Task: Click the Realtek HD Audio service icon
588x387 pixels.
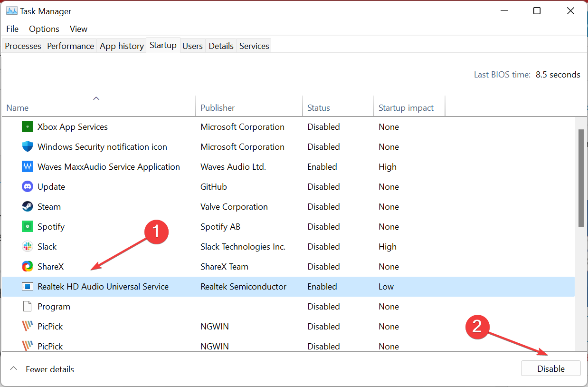Action: (28, 287)
